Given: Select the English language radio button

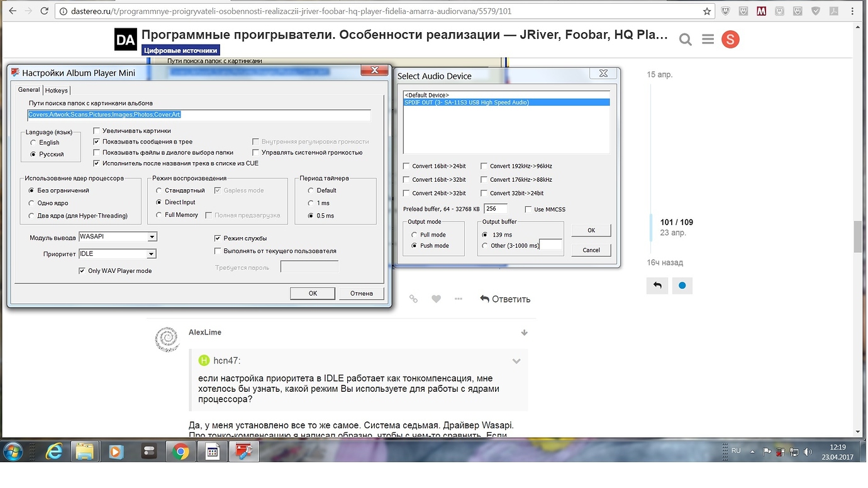Looking at the screenshot, I should [33, 143].
